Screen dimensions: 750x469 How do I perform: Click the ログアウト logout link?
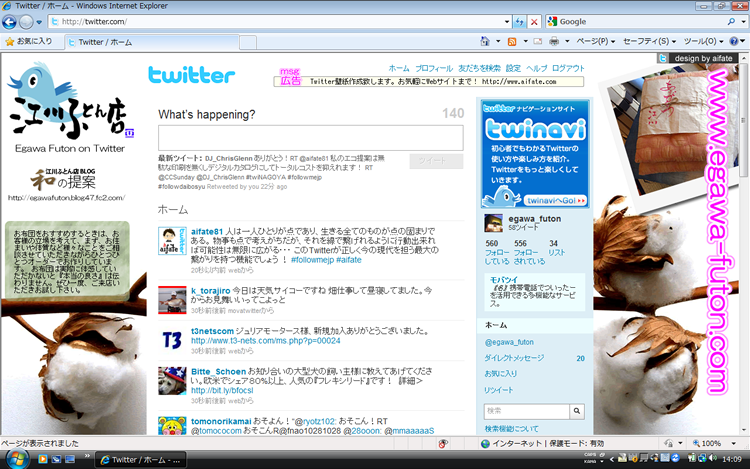point(568,68)
